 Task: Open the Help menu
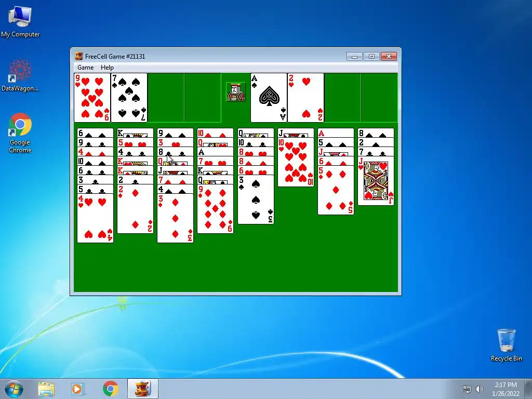pyautogui.click(x=107, y=67)
